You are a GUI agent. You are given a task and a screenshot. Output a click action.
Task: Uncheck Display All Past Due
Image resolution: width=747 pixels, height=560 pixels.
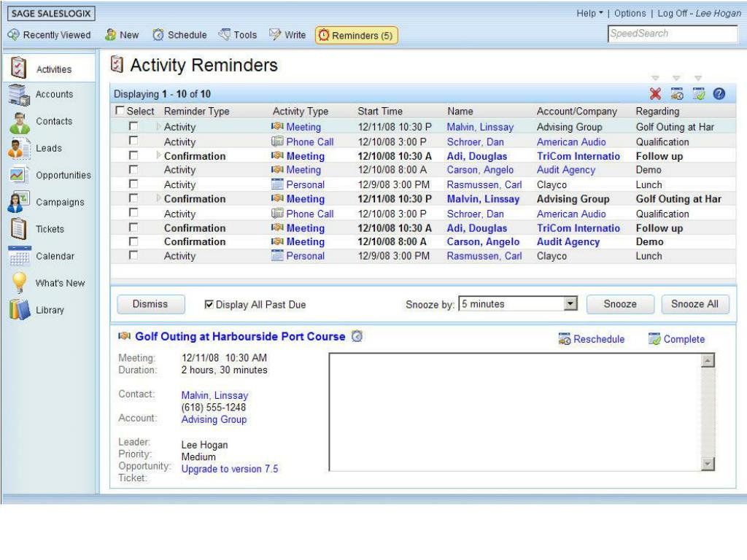coord(209,304)
